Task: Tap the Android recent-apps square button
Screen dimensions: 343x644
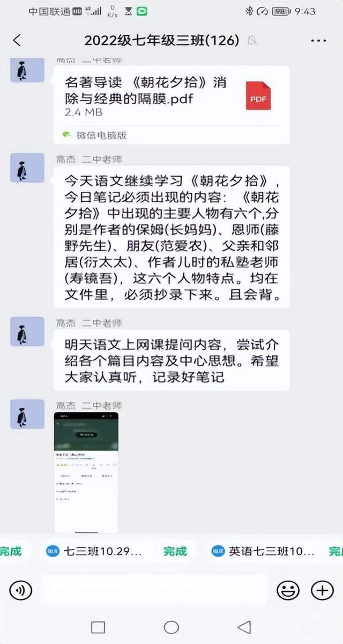Action: coord(98,627)
